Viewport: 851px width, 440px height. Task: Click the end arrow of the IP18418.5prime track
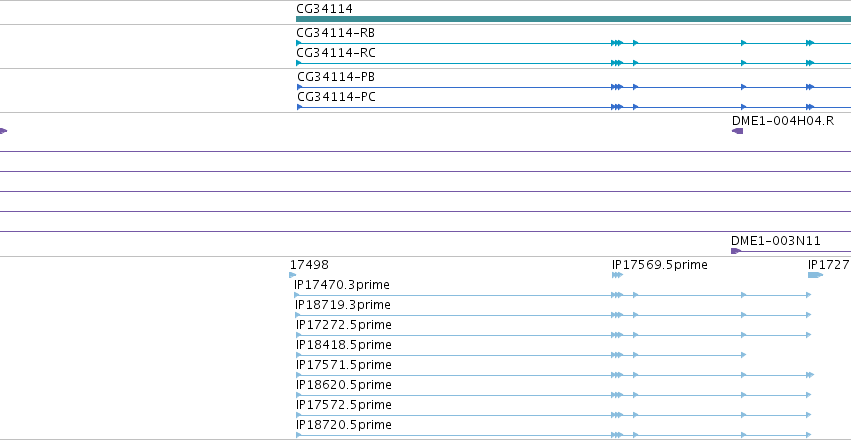(x=744, y=355)
